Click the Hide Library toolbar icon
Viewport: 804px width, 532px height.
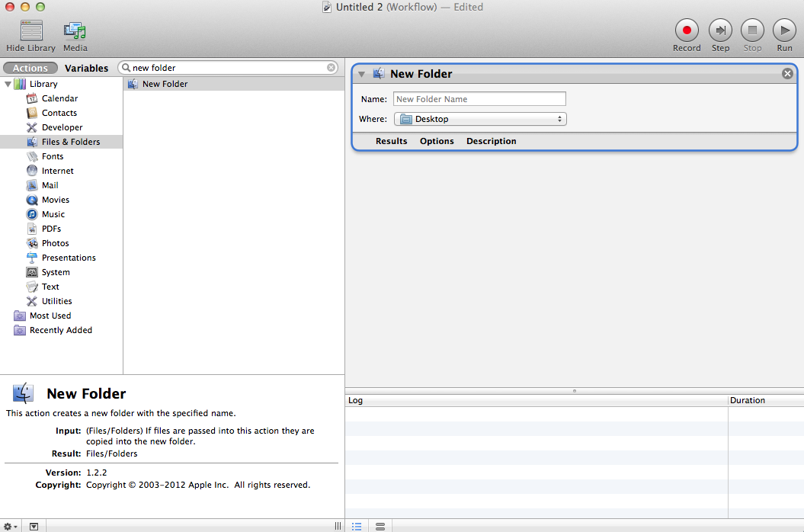30,32
